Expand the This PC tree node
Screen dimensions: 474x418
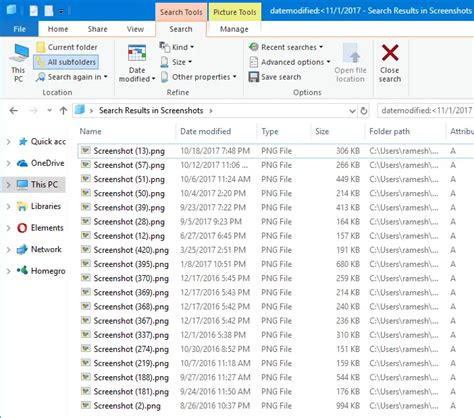click(x=9, y=185)
